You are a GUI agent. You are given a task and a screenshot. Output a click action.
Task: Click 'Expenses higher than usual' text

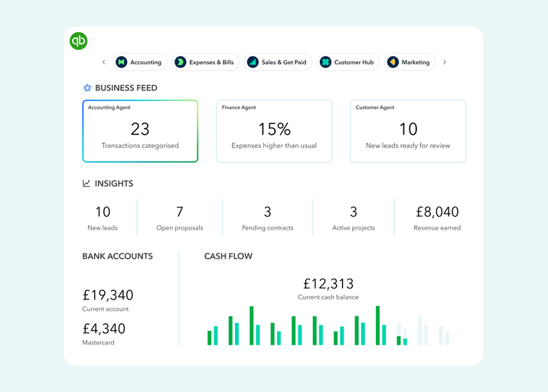(274, 145)
